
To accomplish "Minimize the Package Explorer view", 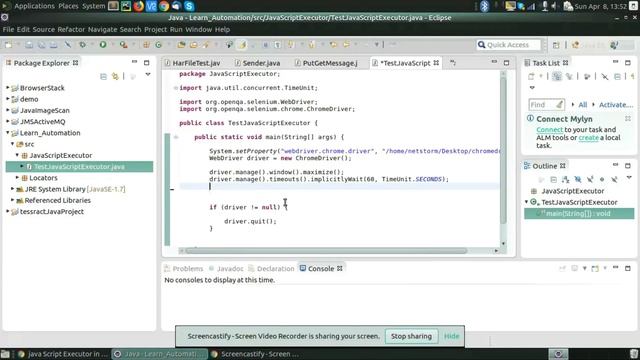I will tap(134, 62).
